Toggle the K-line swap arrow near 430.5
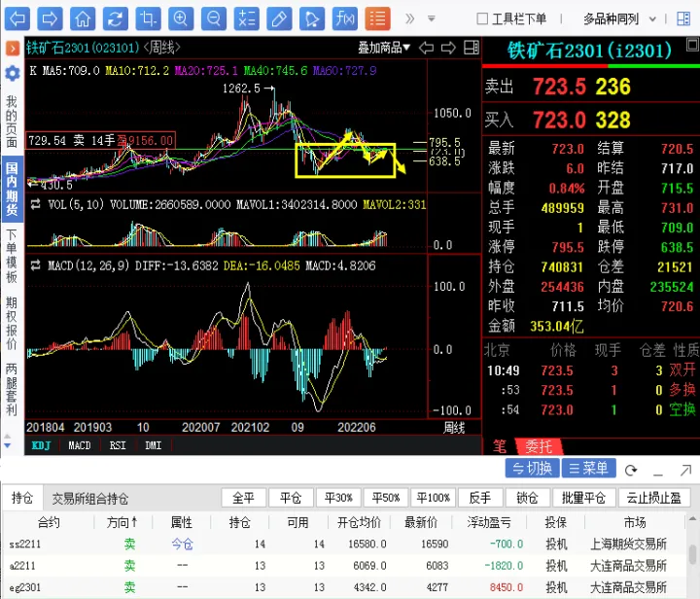Screen dimensions: 700x599 click(32, 184)
